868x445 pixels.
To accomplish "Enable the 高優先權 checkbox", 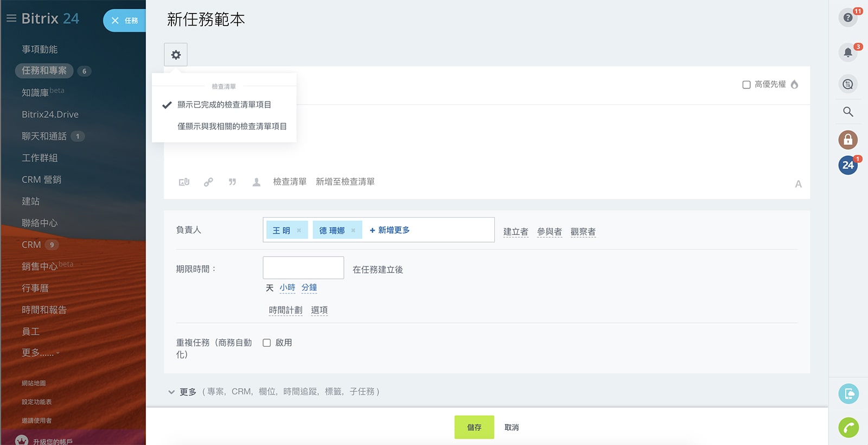I will click(x=746, y=85).
